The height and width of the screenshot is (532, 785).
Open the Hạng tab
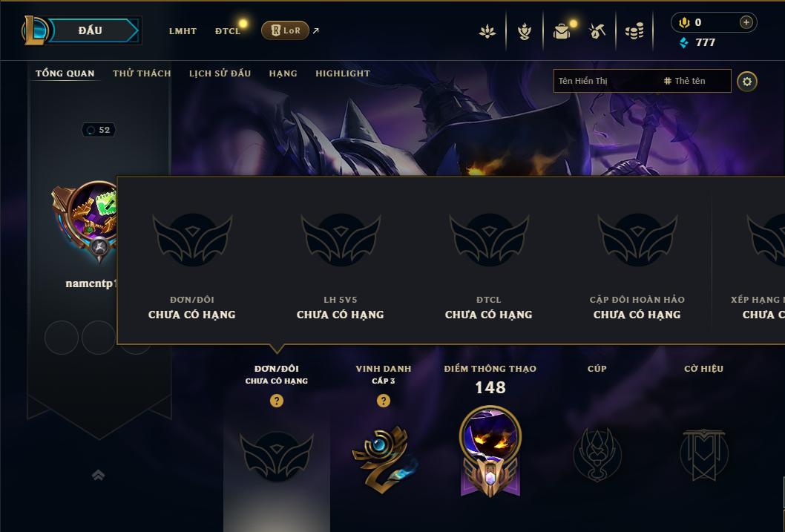coord(283,73)
